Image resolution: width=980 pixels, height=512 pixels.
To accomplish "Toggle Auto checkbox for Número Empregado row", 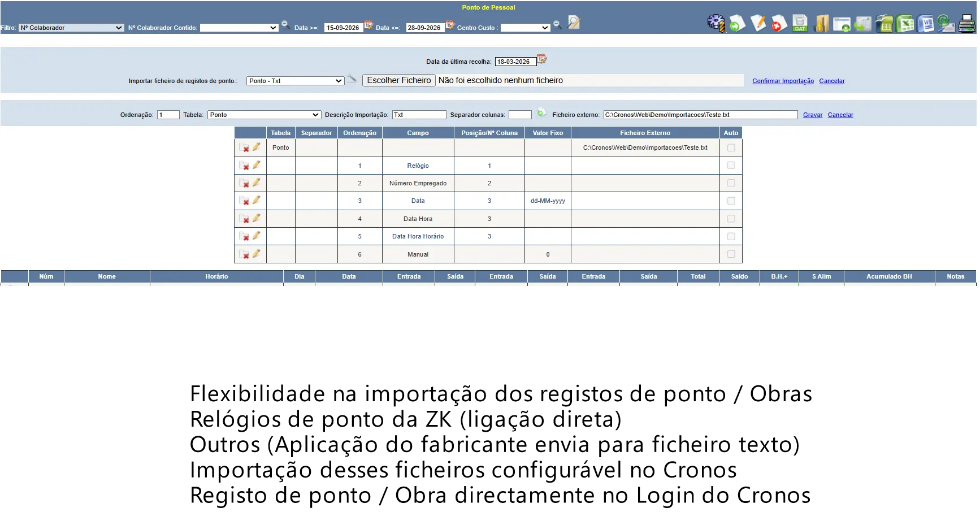I will click(x=731, y=183).
